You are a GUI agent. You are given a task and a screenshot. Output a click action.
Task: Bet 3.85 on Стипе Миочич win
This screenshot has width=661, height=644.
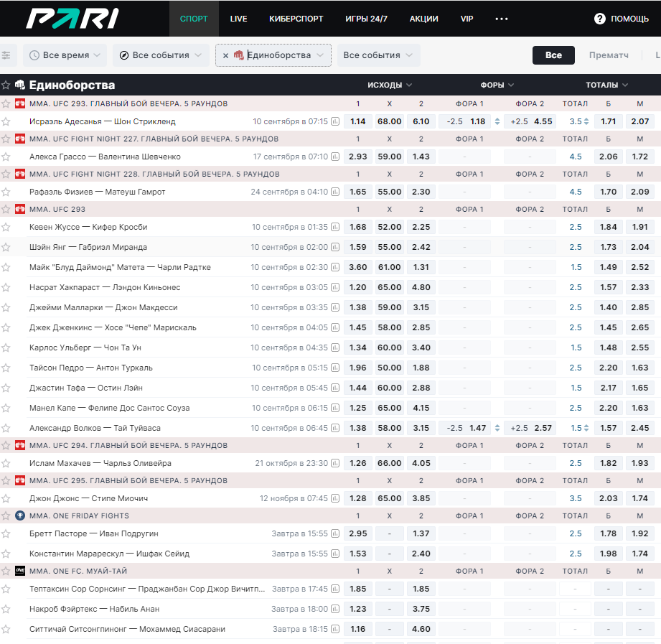click(421, 498)
